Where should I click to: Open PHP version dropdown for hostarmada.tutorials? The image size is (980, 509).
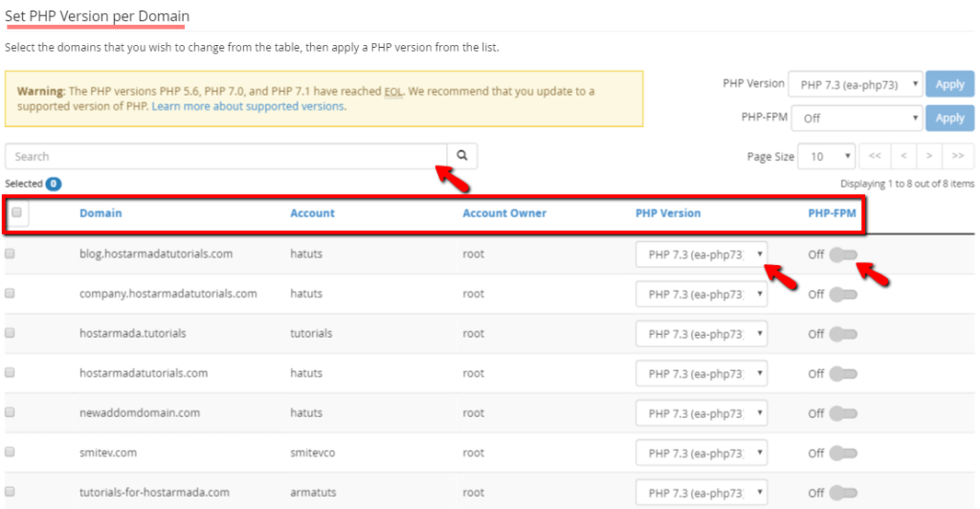point(702,334)
